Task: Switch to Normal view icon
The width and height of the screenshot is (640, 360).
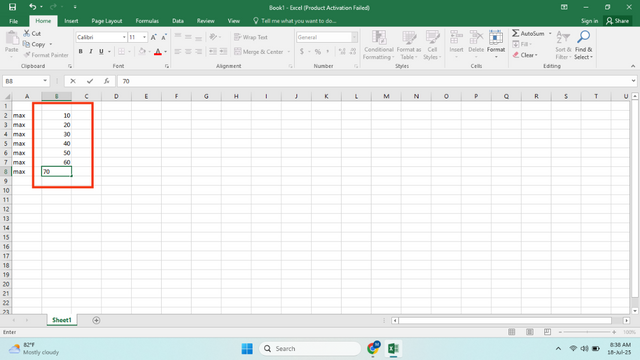Action: pos(511,332)
